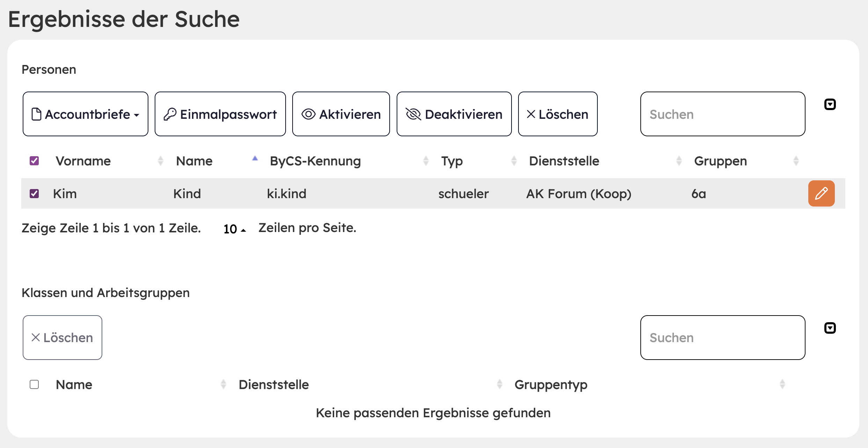Uncheck the select-all checkbox in Personen header
The image size is (868, 448).
tap(34, 161)
